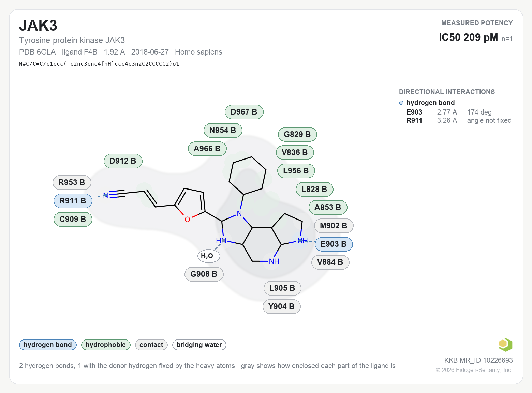Click the DIRECTIONAL INTERACTIONS heading
The width and height of the screenshot is (532, 393).
pos(447,92)
